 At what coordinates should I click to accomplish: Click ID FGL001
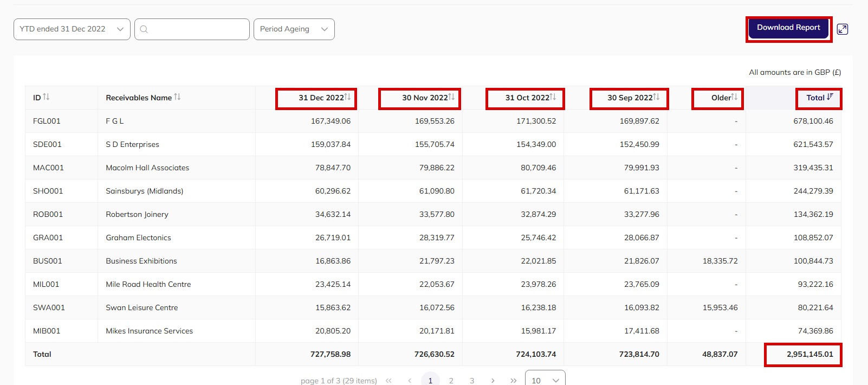(x=47, y=121)
